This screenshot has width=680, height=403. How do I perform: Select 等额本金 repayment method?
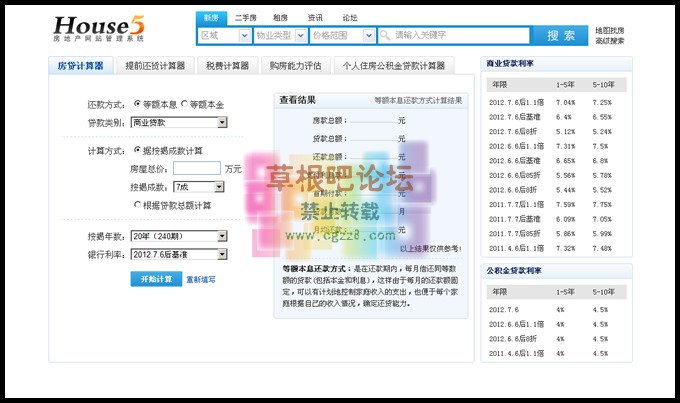click(184, 104)
